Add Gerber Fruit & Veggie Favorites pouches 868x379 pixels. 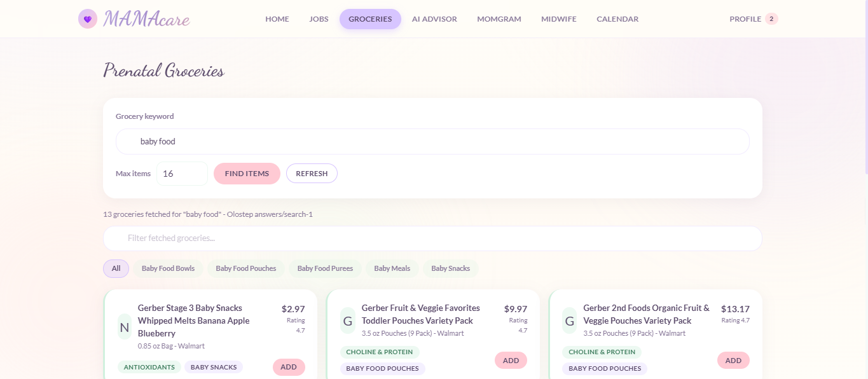pyautogui.click(x=511, y=361)
